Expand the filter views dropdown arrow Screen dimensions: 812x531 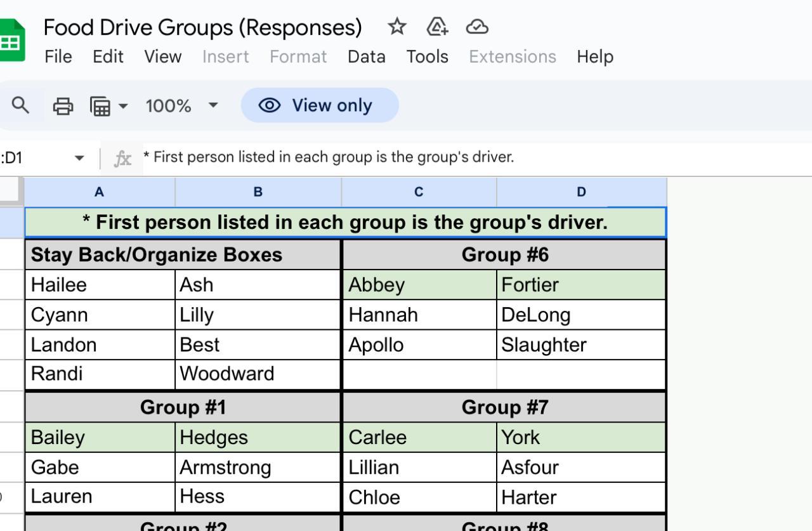123,106
